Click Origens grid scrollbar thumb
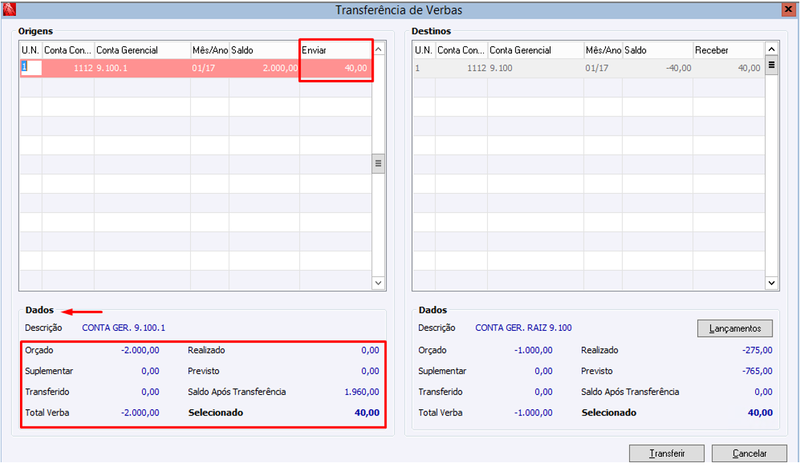 pyautogui.click(x=378, y=164)
